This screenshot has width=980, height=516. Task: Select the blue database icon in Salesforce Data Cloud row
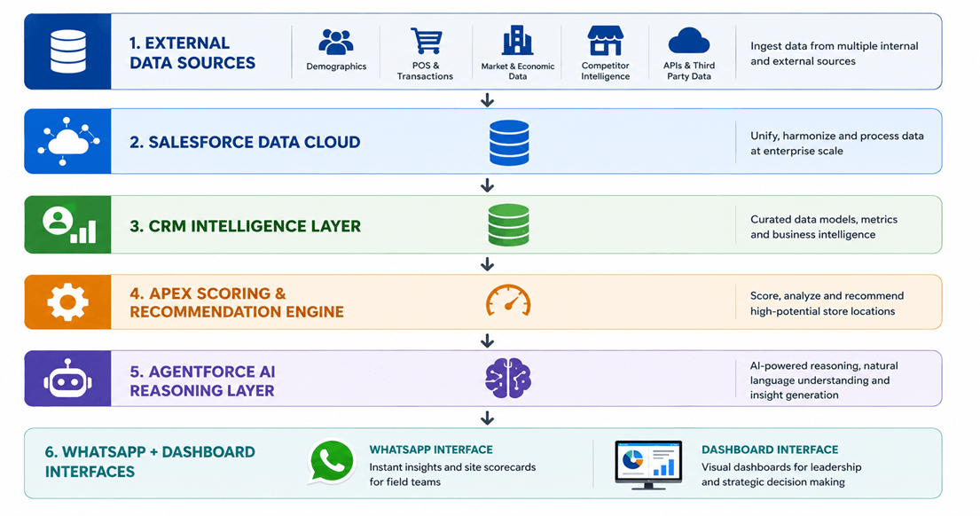[509, 143]
